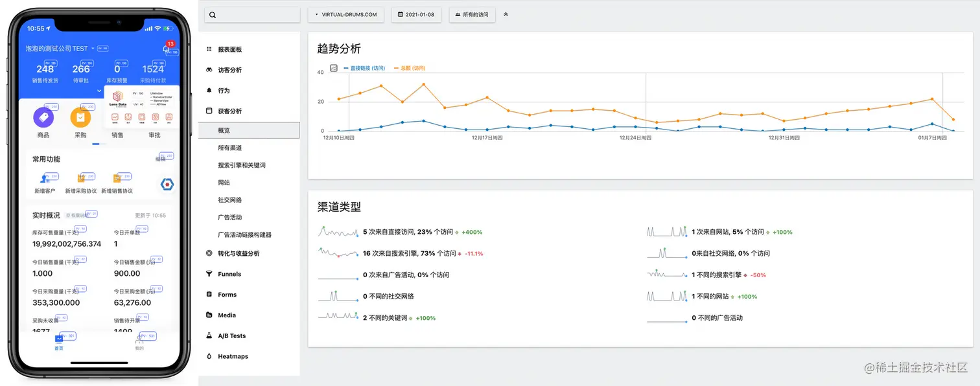Screen dimensions: 980x386
Task: Click the funnel icon beside Funnels
Action: 209,274
